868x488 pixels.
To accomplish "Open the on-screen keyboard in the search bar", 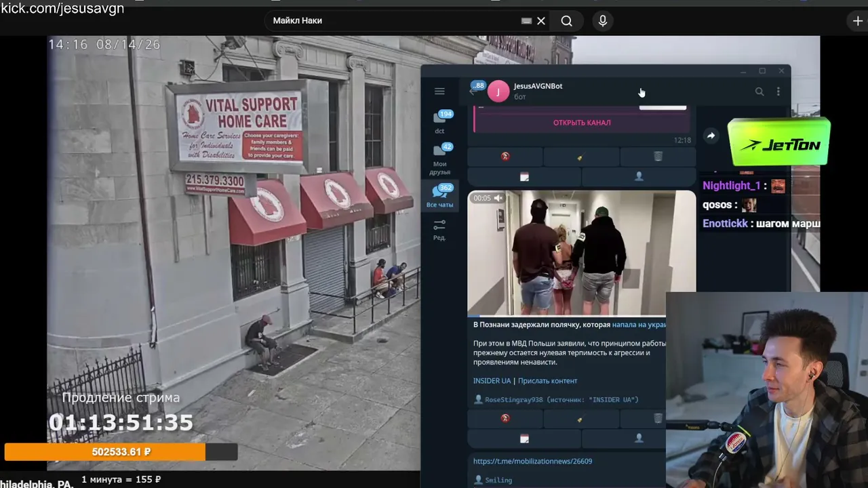I will [x=526, y=21].
